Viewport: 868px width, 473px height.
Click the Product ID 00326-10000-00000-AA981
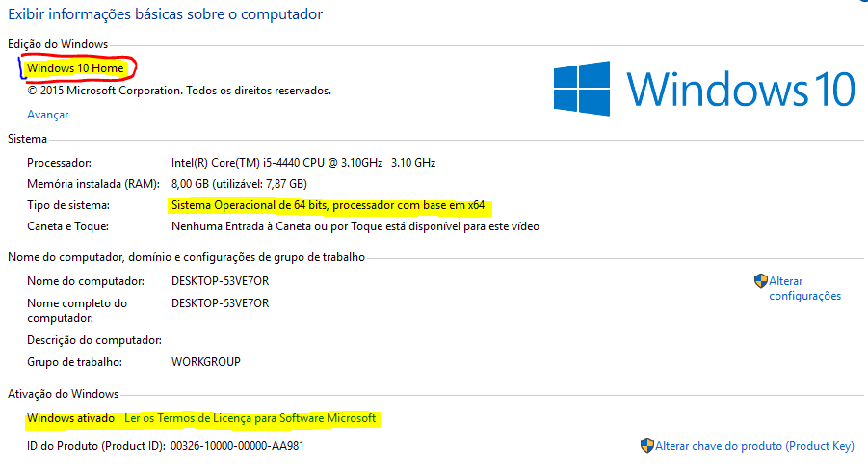(237, 446)
